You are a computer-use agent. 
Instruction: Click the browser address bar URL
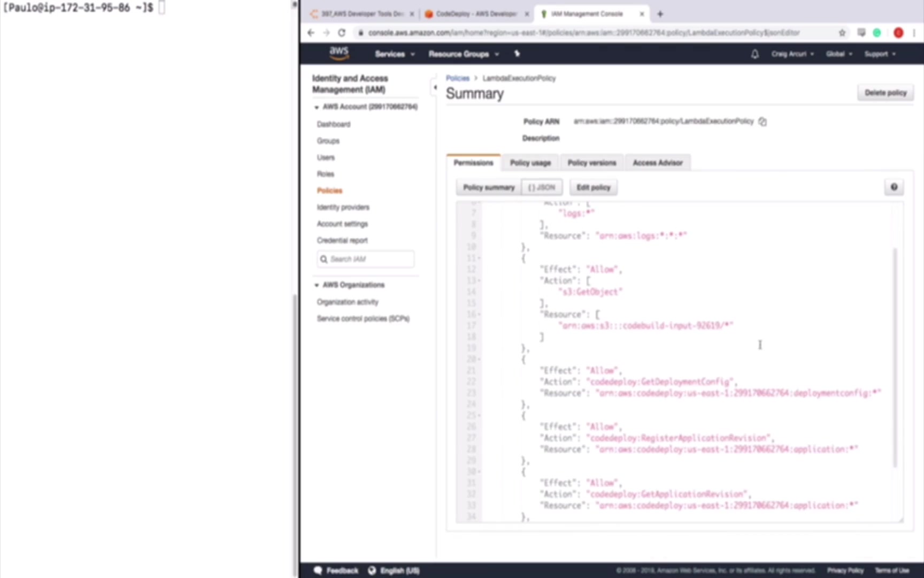tap(584, 33)
